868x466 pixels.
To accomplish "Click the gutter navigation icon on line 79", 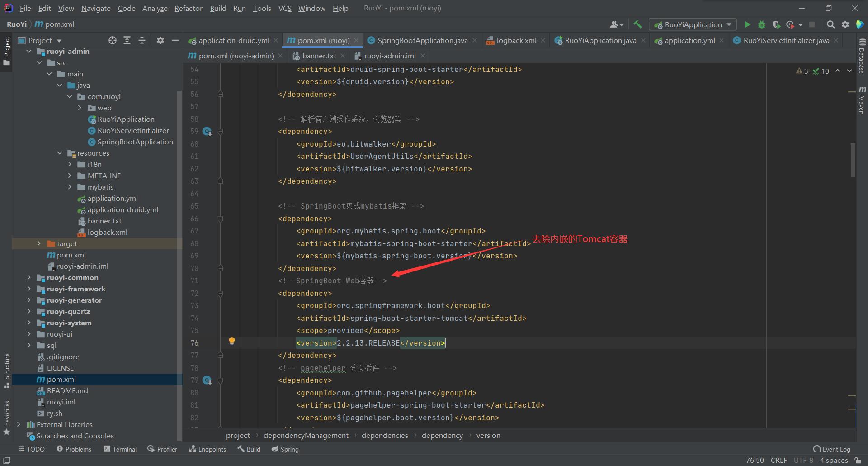I will click(207, 380).
